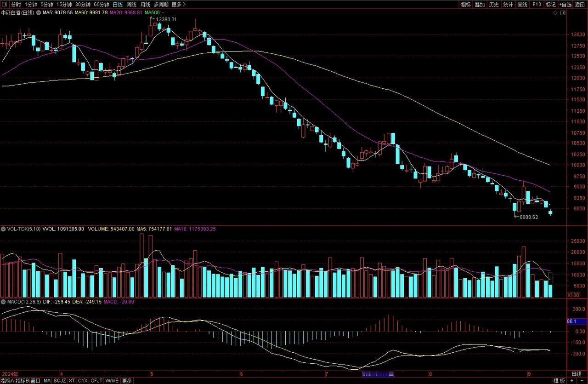Click MA5: 9079.55 label
This screenshot has height=384, width=588.
point(57,12)
